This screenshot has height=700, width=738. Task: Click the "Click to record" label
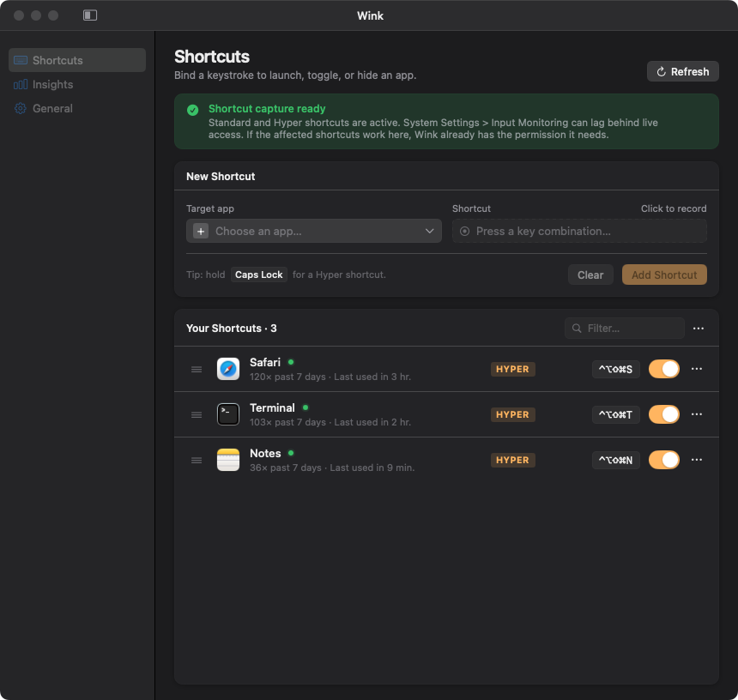tap(674, 208)
